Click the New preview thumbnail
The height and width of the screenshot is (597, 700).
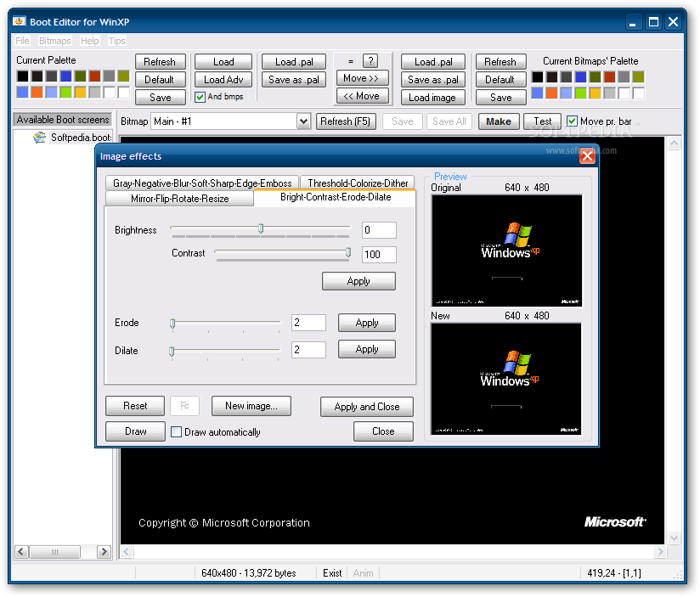pyautogui.click(x=505, y=379)
